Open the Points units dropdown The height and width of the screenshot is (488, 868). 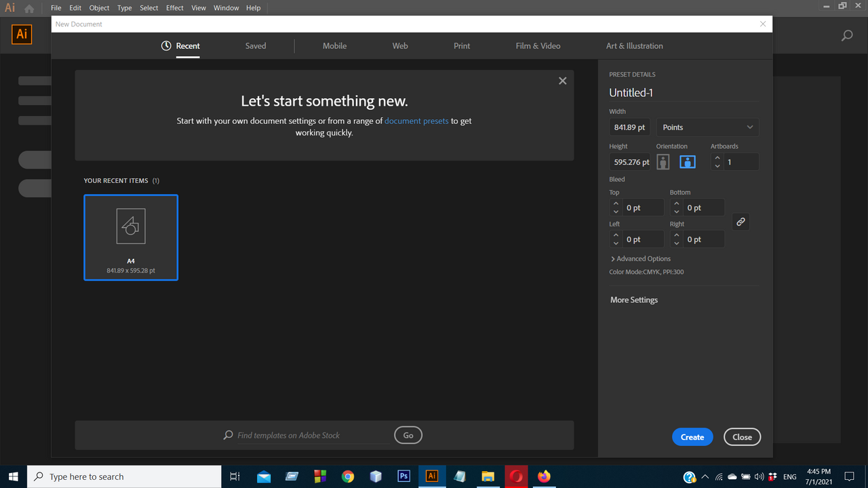707,127
